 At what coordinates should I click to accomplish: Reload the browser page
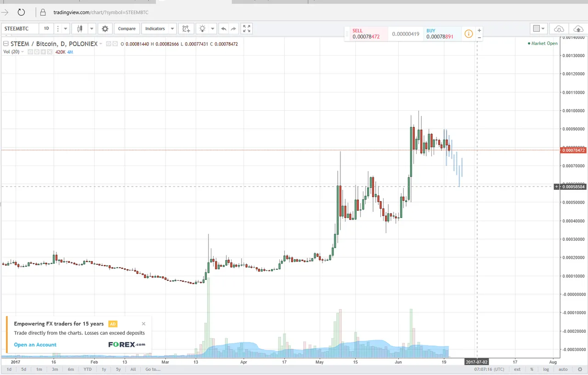pos(21,12)
